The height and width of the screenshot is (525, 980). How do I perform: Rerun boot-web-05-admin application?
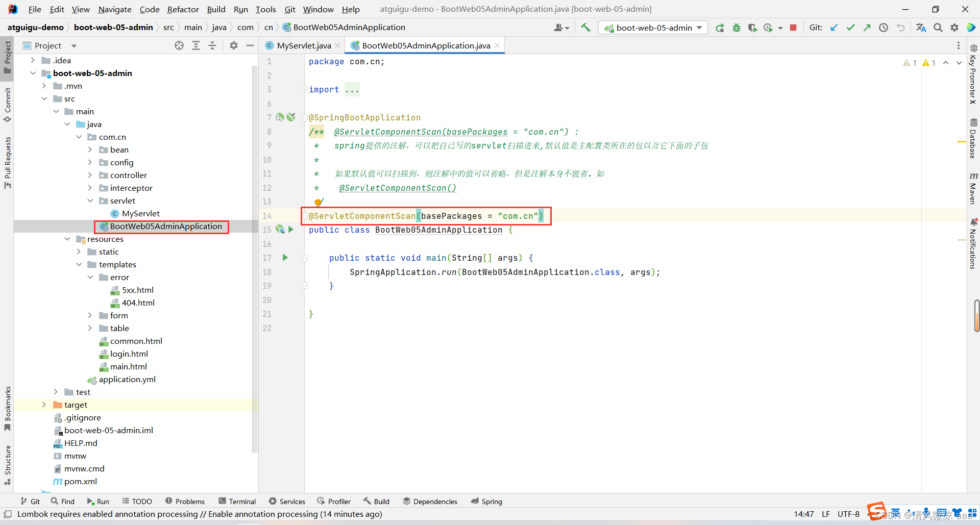pos(720,28)
